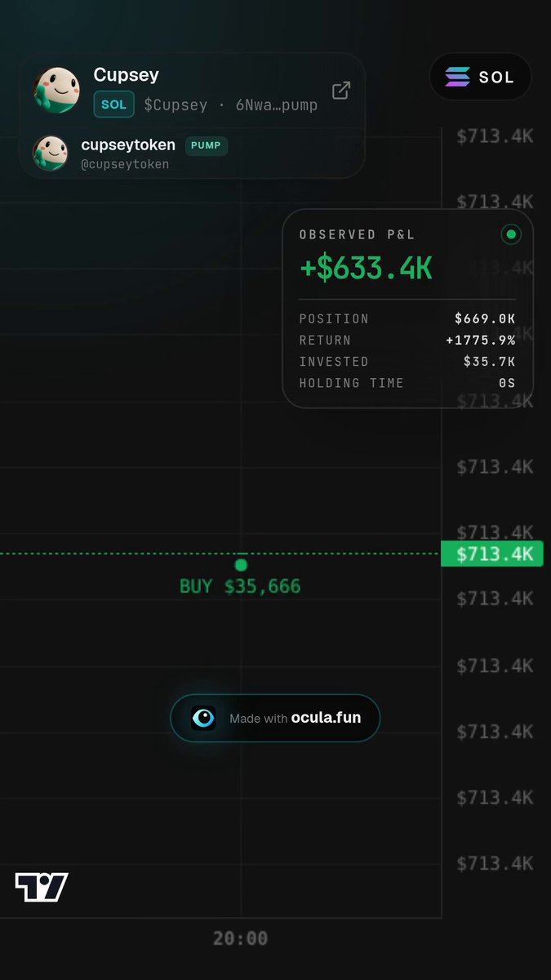Click the Solana logo in SOL pill
Viewport: 551px width, 980px height.
coord(457,77)
